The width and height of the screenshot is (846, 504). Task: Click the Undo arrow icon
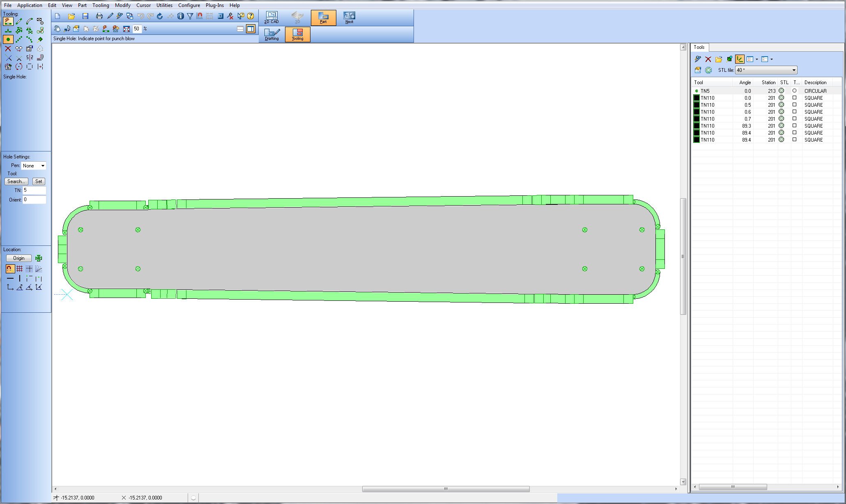140,16
